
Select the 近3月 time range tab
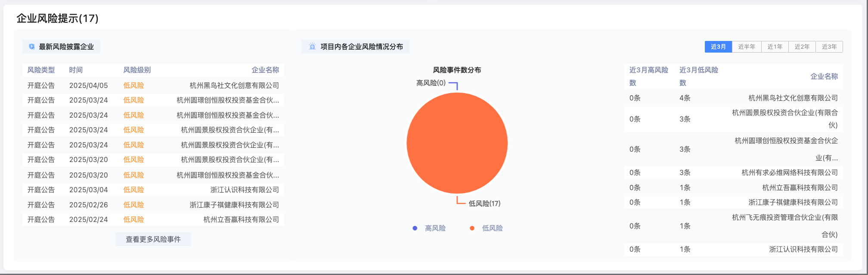click(718, 47)
